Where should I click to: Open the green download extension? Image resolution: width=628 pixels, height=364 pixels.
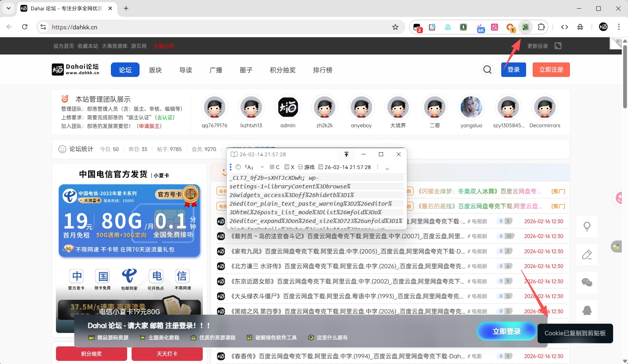pos(464,27)
